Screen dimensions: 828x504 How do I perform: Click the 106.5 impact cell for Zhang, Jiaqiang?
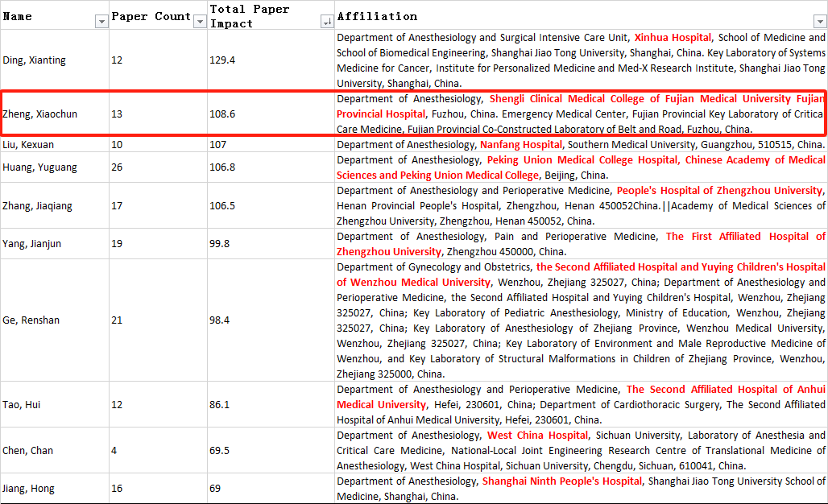[x=222, y=206]
